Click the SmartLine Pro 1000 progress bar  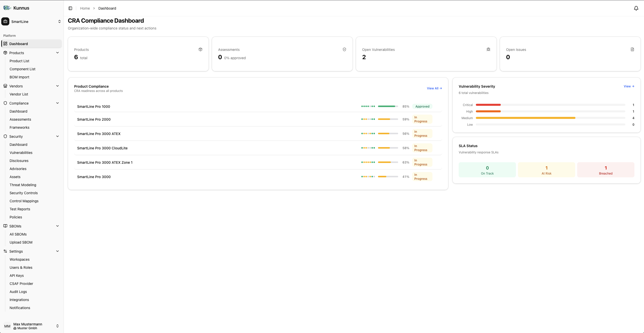(387, 106)
